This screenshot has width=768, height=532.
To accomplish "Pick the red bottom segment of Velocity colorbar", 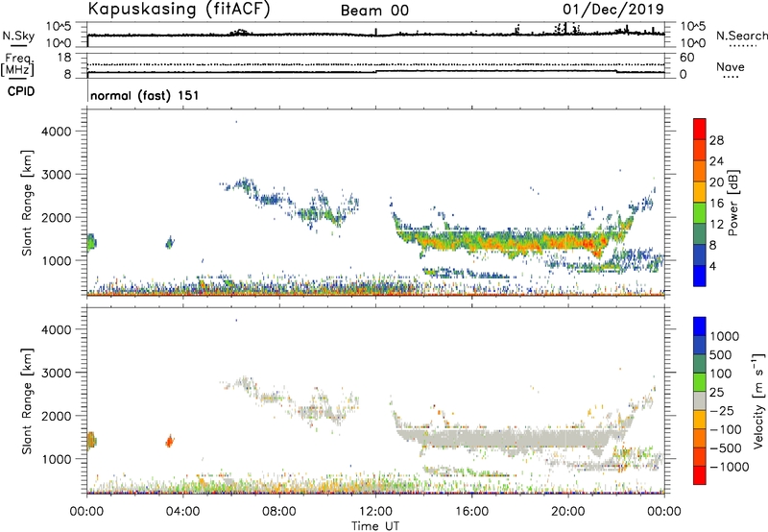I will [700, 475].
